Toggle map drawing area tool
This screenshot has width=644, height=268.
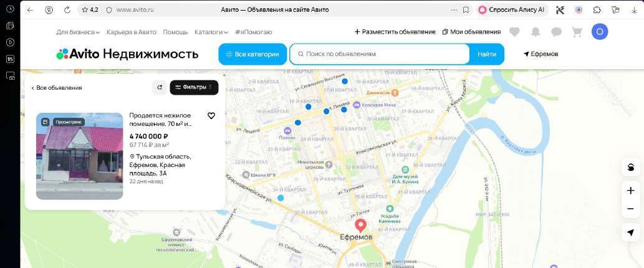coord(630,167)
